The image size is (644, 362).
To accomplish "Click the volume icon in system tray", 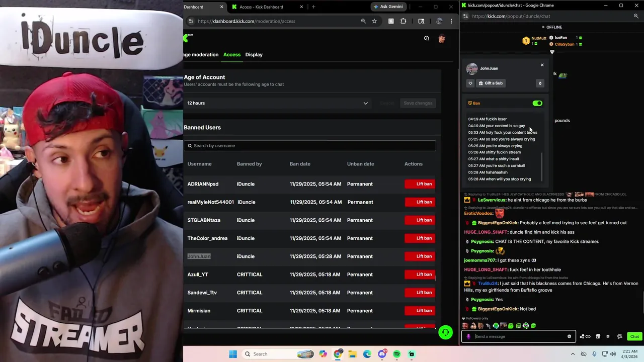I will pyautogui.click(x=613, y=354).
